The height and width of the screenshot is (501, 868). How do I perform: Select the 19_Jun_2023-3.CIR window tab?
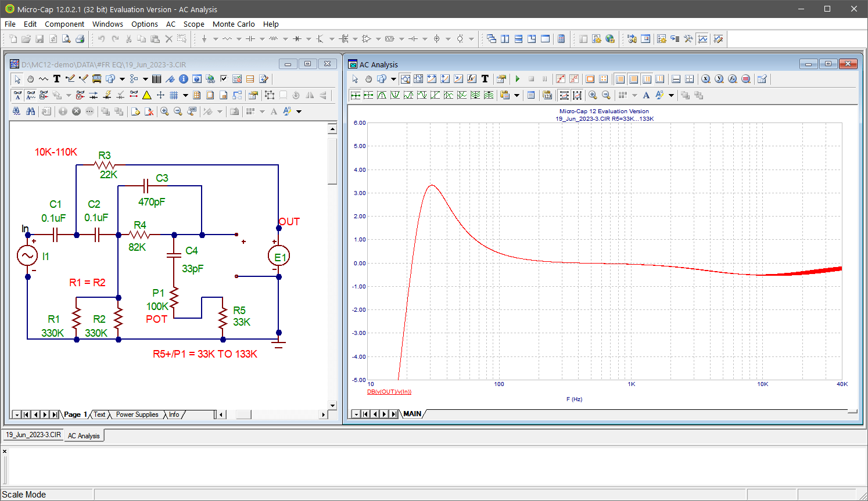point(33,435)
